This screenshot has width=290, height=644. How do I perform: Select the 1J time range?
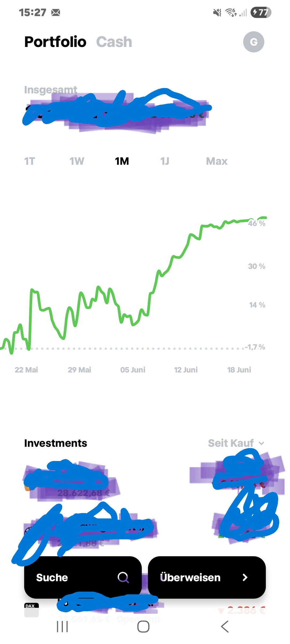coord(165,161)
